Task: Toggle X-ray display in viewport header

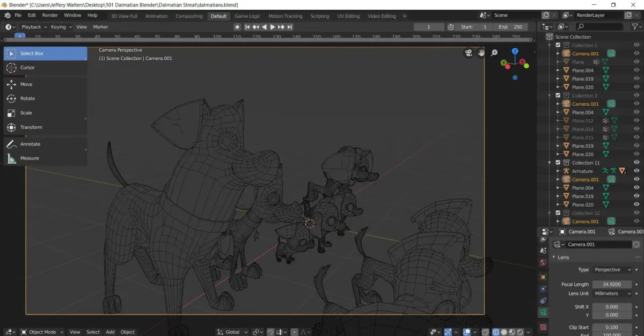Action: (485, 332)
